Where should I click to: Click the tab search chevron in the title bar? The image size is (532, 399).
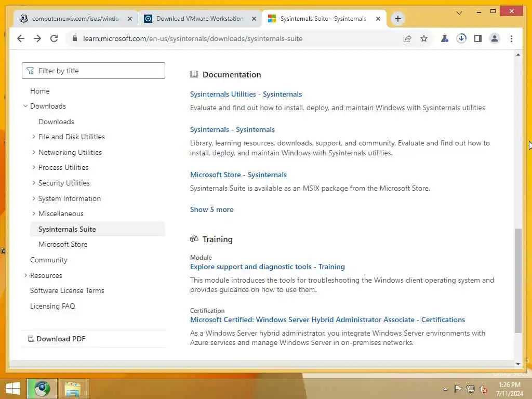pos(459,13)
